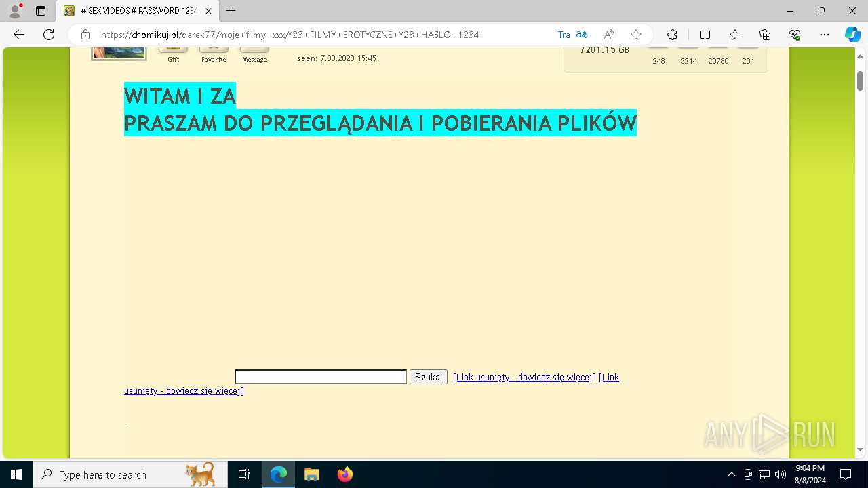The image size is (868, 488).
Task: Open Favorites list icon
Action: point(735,35)
